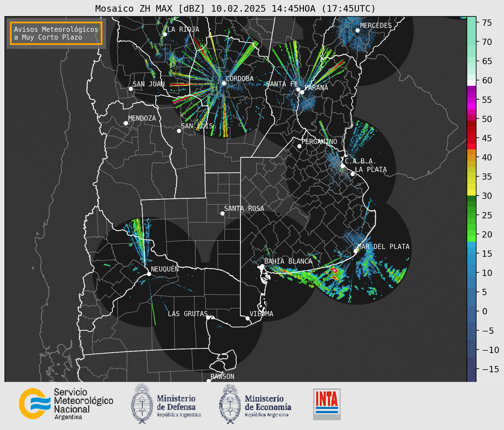Click the Servicio Meteorológico Nacional sun-and-waves logo
504x430 pixels.
[x=34, y=403]
